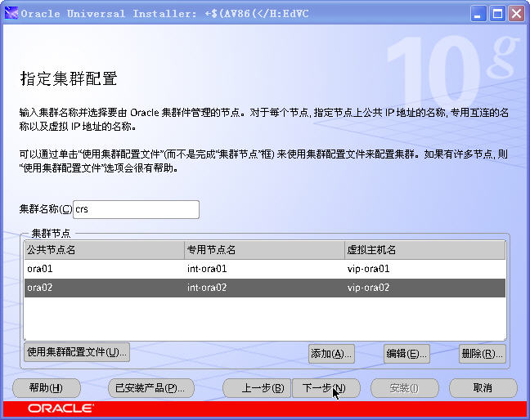Proceed with 下一步(N) button
530x420 pixels.
(x=326, y=388)
